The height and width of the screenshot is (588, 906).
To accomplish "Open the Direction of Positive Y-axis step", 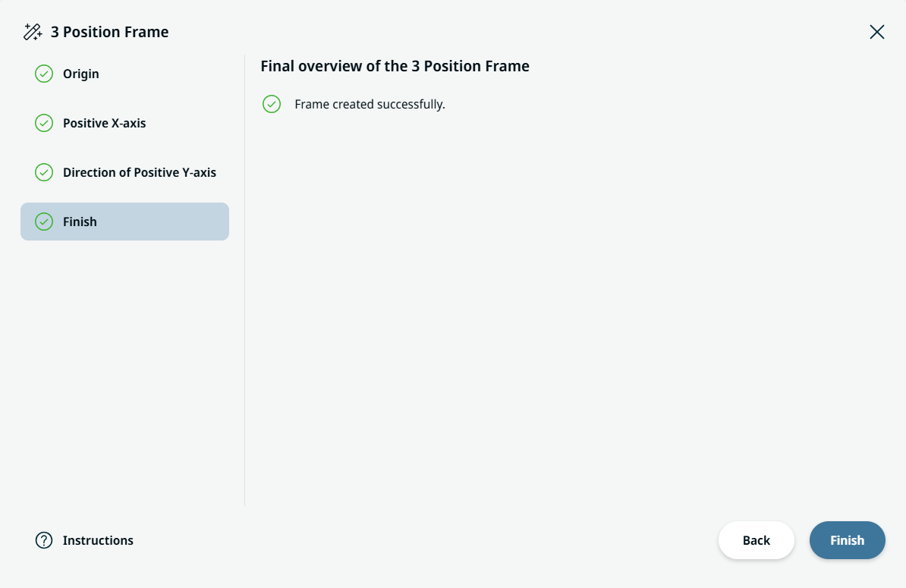I will (x=140, y=172).
